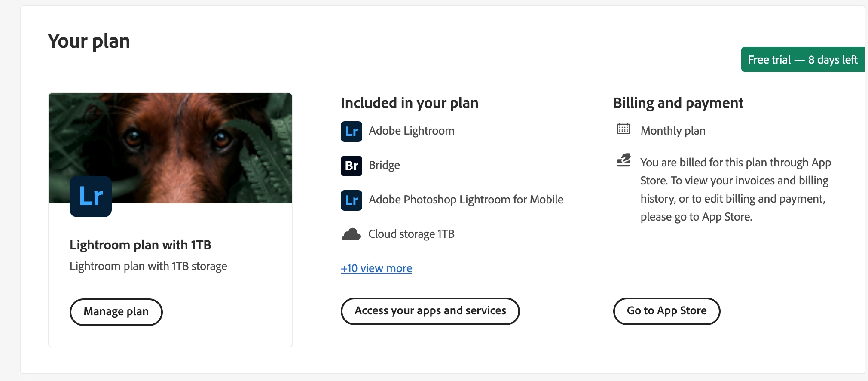Click the Your plan heading
The height and width of the screenshot is (381, 868).
(89, 41)
